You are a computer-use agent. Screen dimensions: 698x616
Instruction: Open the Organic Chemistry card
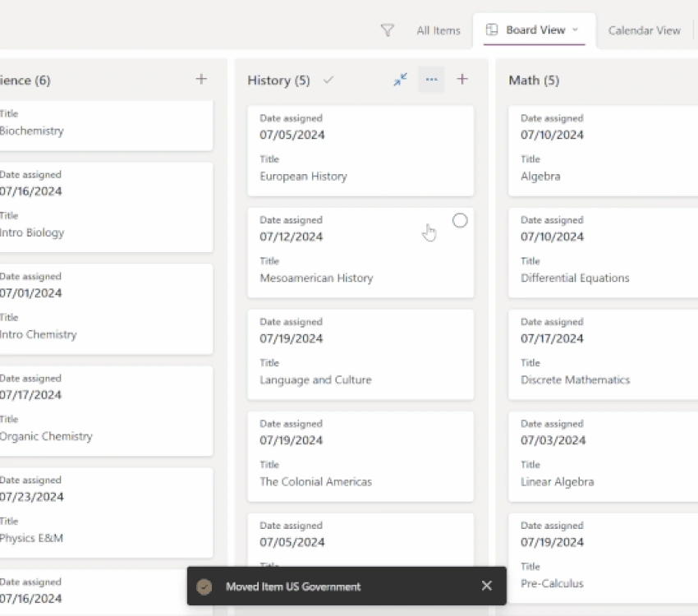pyautogui.click(x=106, y=411)
